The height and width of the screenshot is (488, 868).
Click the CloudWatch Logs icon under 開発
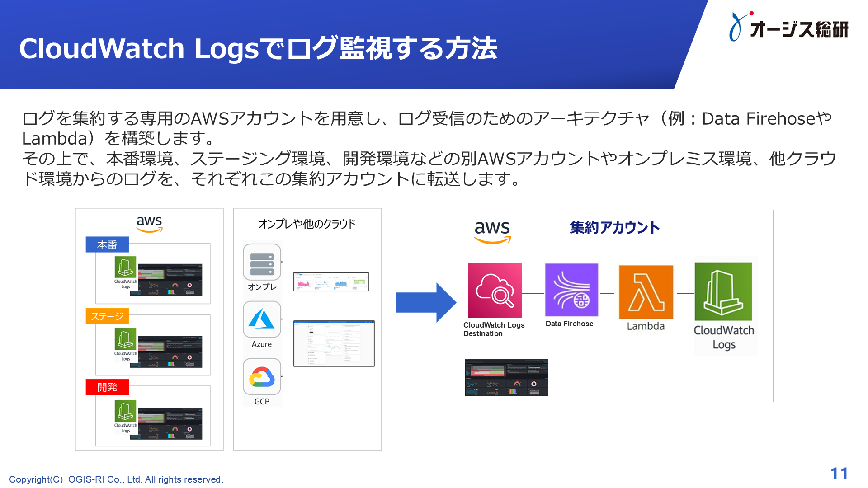tap(125, 412)
